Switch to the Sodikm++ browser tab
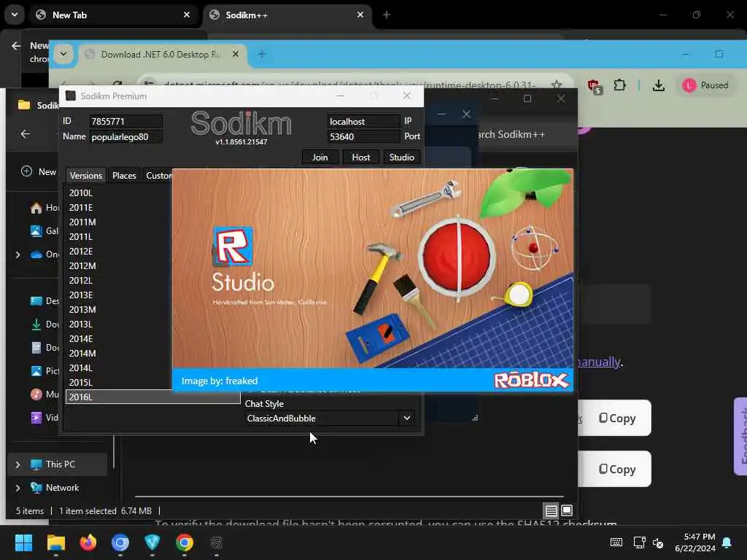The width and height of the screenshot is (747, 560). click(287, 15)
